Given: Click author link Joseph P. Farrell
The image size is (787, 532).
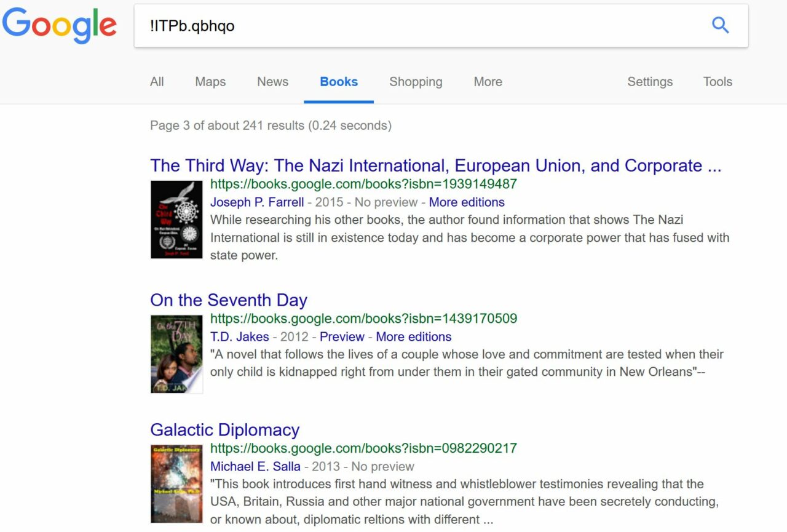Looking at the screenshot, I should coord(257,202).
